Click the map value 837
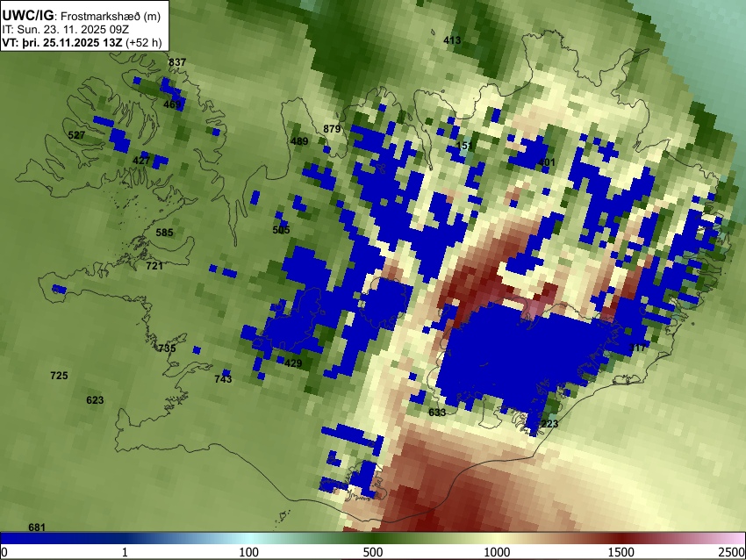Image resolution: width=746 pixels, height=560 pixels. (x=177, y=62)
